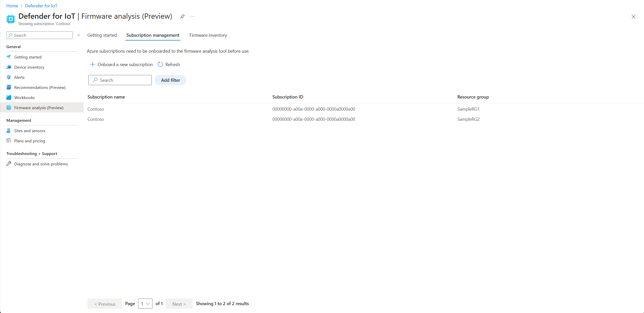This screenshot has width=644, height=313.
Task: Open Plans and pricing
Action: click(30, 141)
